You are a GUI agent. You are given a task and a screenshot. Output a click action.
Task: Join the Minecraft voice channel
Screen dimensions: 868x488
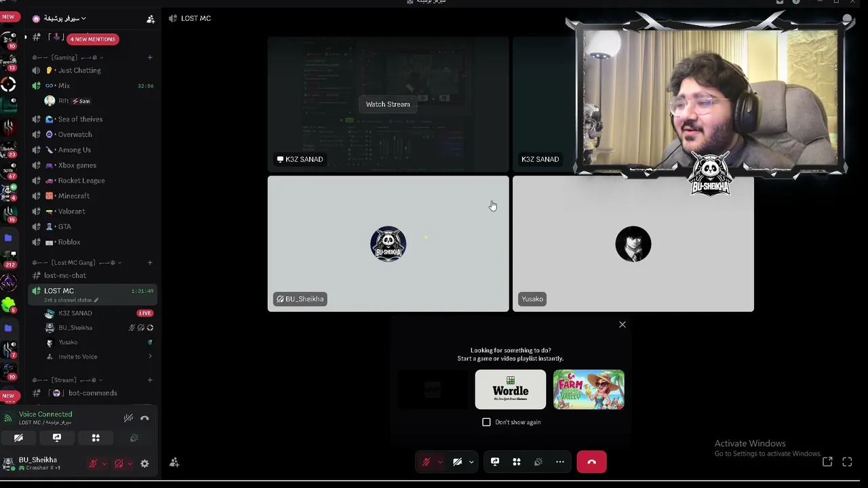coord(92,196)
